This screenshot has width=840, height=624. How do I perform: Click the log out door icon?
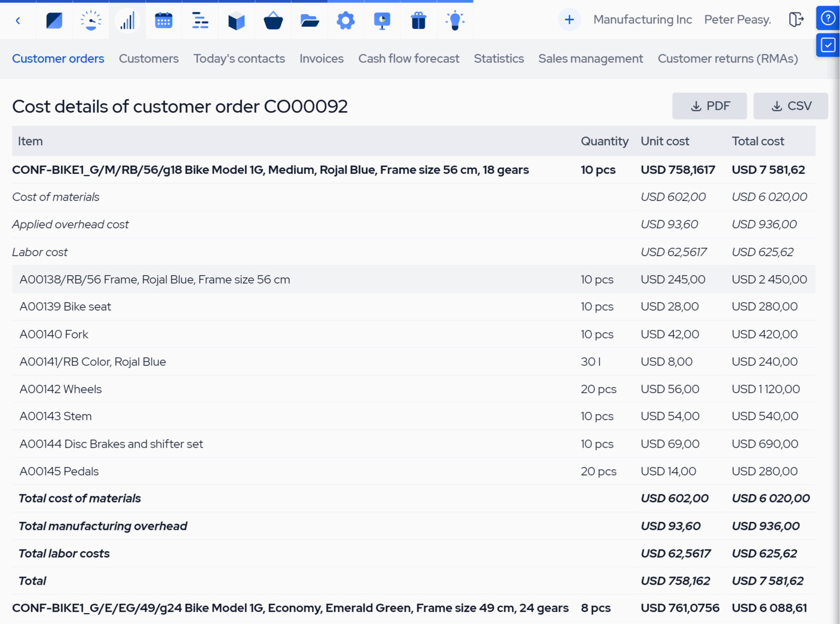796,19
